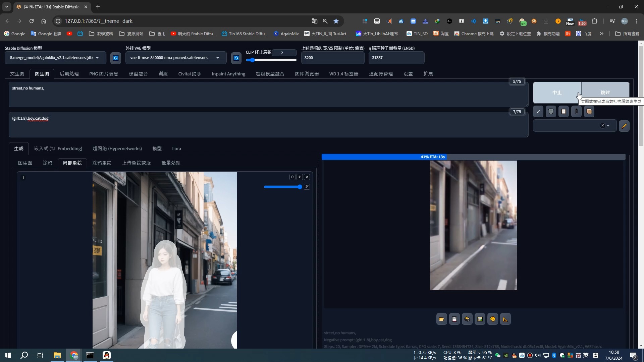
Task: Click the clipboard paste-prompt icon
Action: coord(563,112)
